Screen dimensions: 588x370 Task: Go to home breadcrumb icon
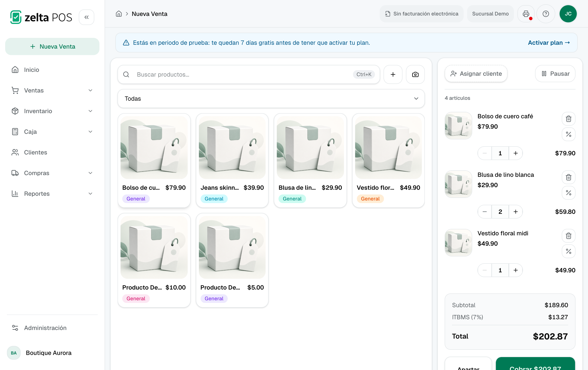pos(119,14)
